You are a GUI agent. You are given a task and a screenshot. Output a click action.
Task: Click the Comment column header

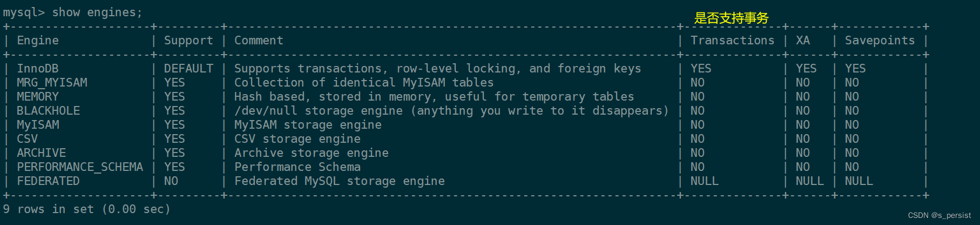259,41
